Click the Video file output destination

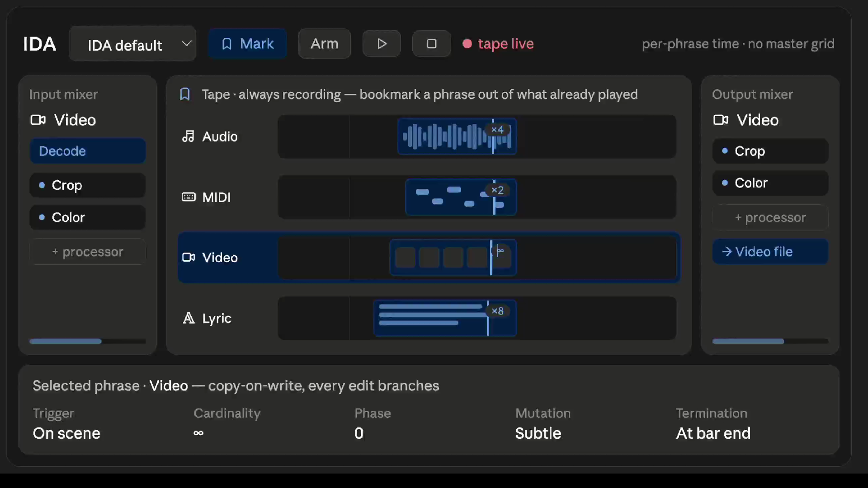(x=770, y=252)
